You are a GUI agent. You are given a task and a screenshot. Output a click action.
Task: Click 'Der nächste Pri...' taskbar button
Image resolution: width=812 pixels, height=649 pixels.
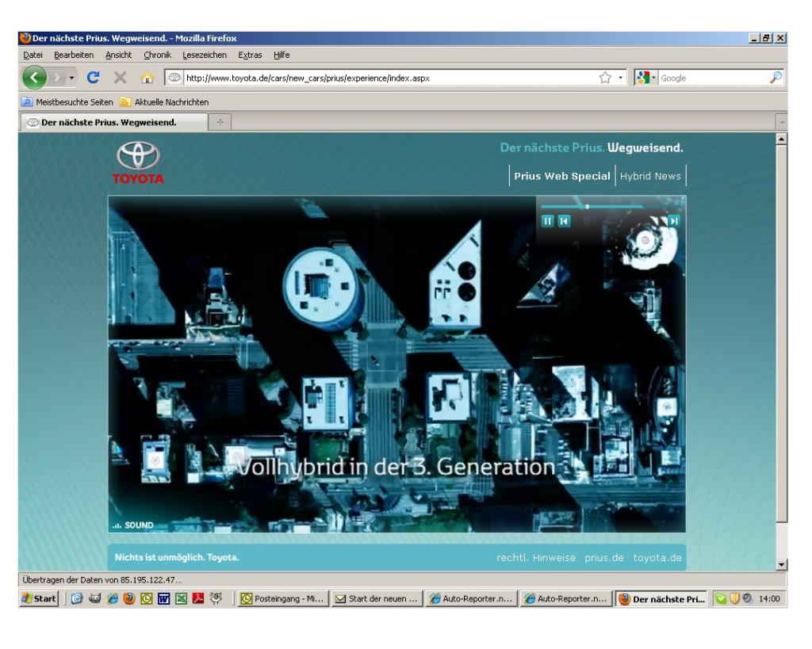pyautogui.click(x=661, y=599)
